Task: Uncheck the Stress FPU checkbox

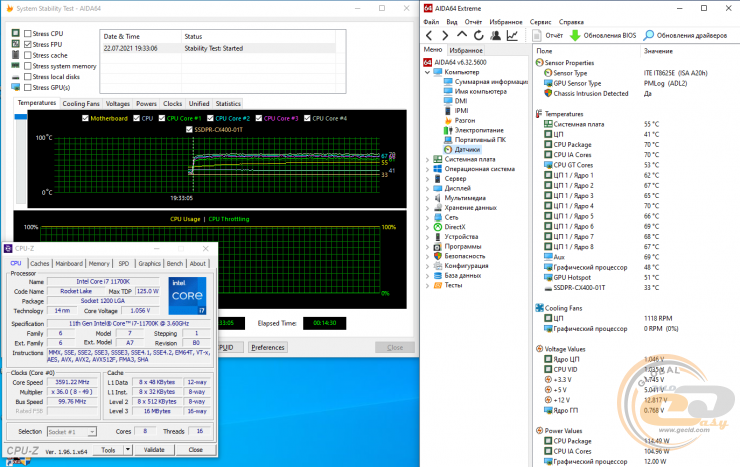Action: pyautogui.click(x=28, y=44)
